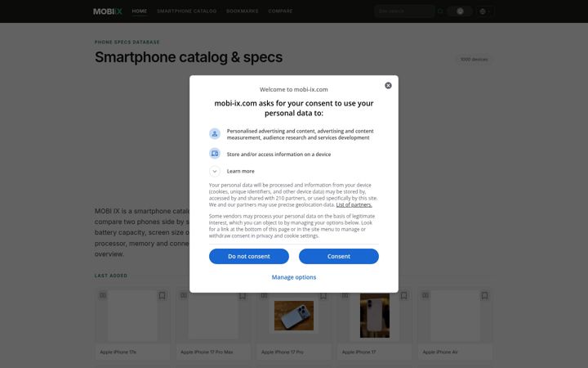Open the List of partners link
The image size is (588, 368).
(x=354, y=204)
